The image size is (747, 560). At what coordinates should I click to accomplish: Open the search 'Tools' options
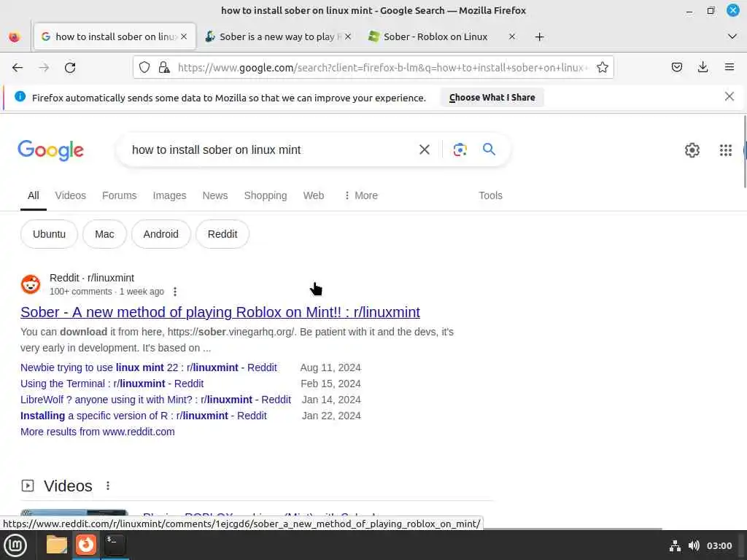coord(490,195)
